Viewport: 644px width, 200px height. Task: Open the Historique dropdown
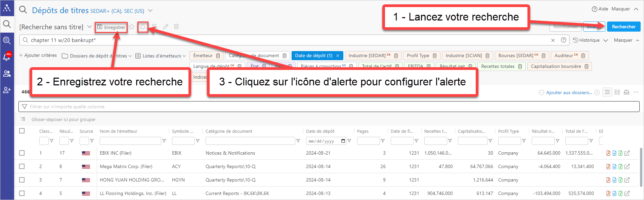tap(591, 40)
